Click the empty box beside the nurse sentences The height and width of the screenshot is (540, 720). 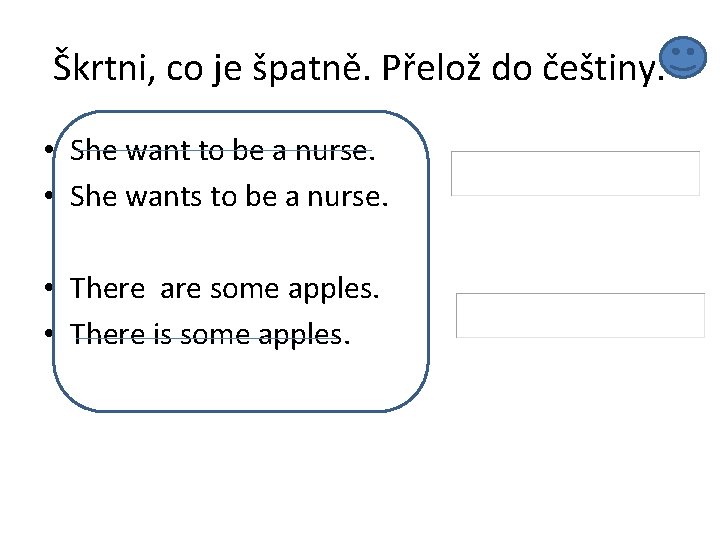coord(575,173)
